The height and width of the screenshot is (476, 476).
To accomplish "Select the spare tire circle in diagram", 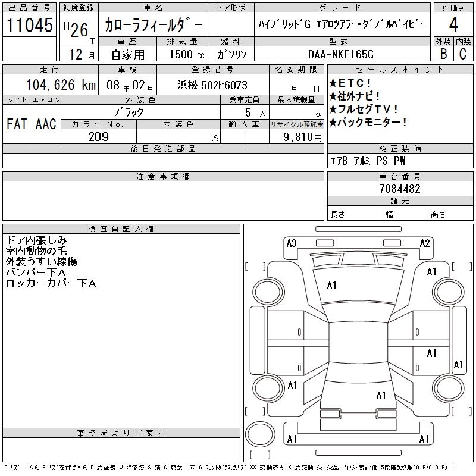I will (x=260, y=434).
